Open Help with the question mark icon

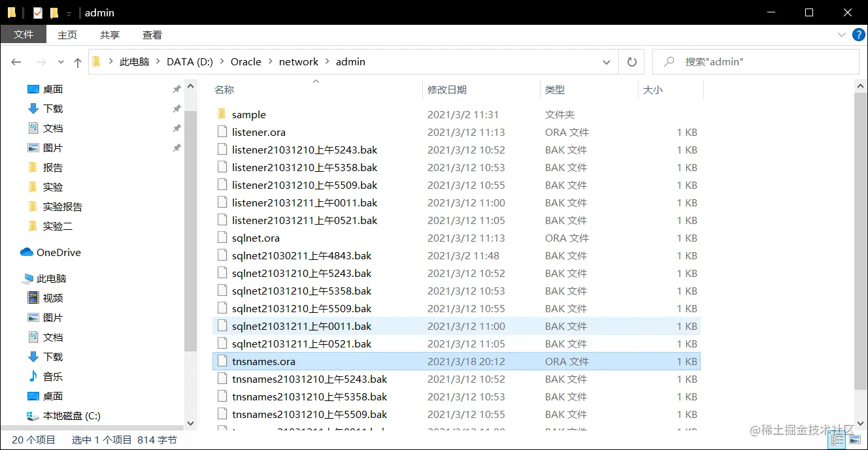coord(858,35)
